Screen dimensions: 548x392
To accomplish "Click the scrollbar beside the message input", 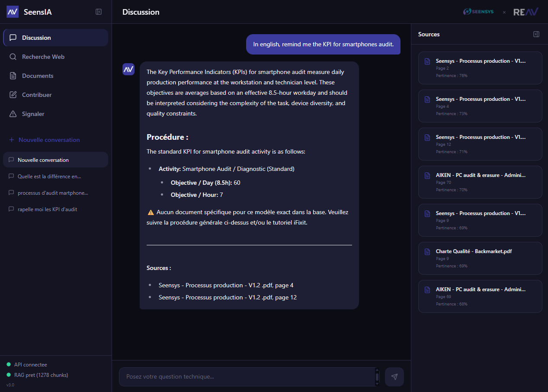I will (x=377, y=376).
